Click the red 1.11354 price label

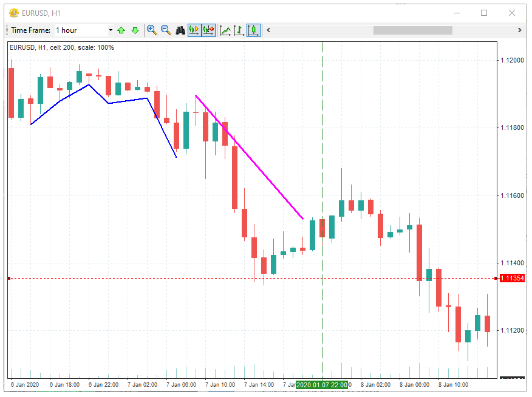pyautogui.click(x=511, y=278)
